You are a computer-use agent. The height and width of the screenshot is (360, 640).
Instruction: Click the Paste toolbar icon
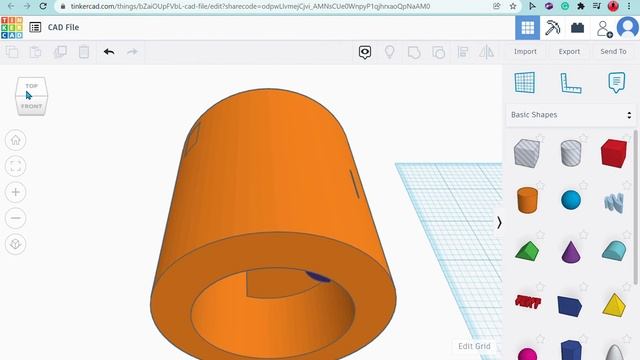click(36, 52)
